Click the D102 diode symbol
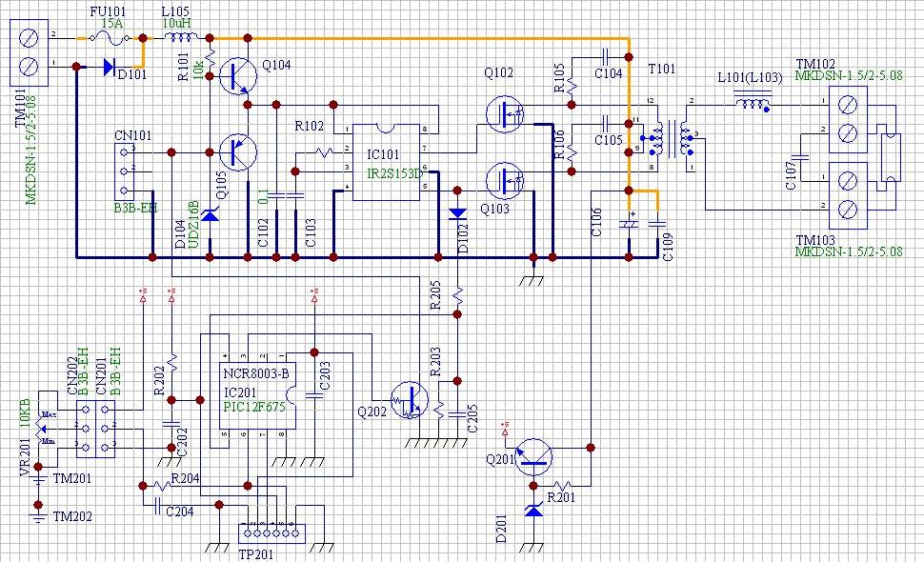This screenshot has height=562, width=924. [457, 213]
